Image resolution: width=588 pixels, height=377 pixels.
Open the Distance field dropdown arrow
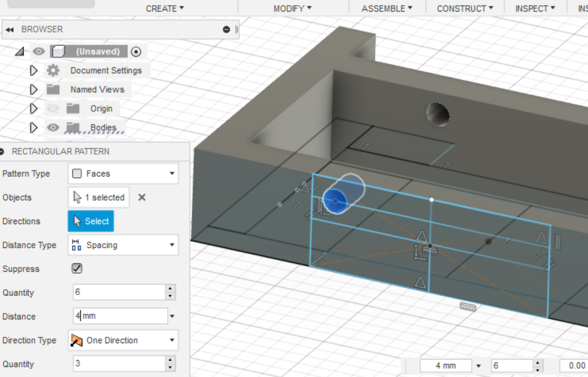(x=172, y=316)
